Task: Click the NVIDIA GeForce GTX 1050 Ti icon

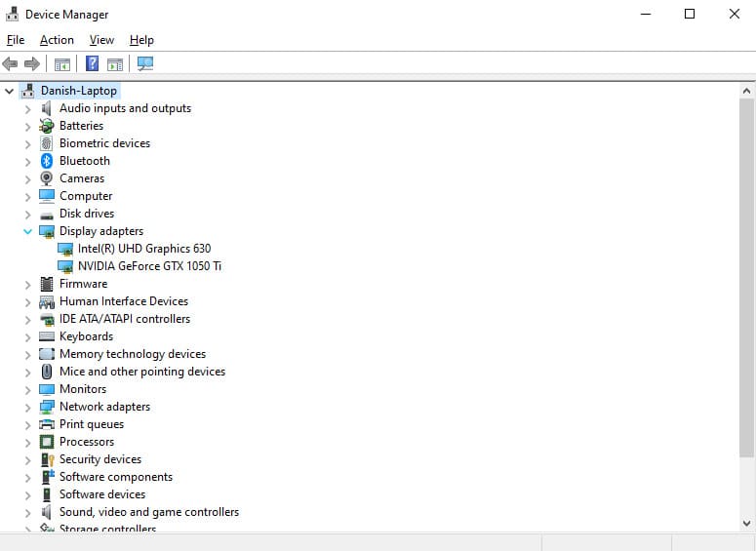Action: (x=65, y=266)
